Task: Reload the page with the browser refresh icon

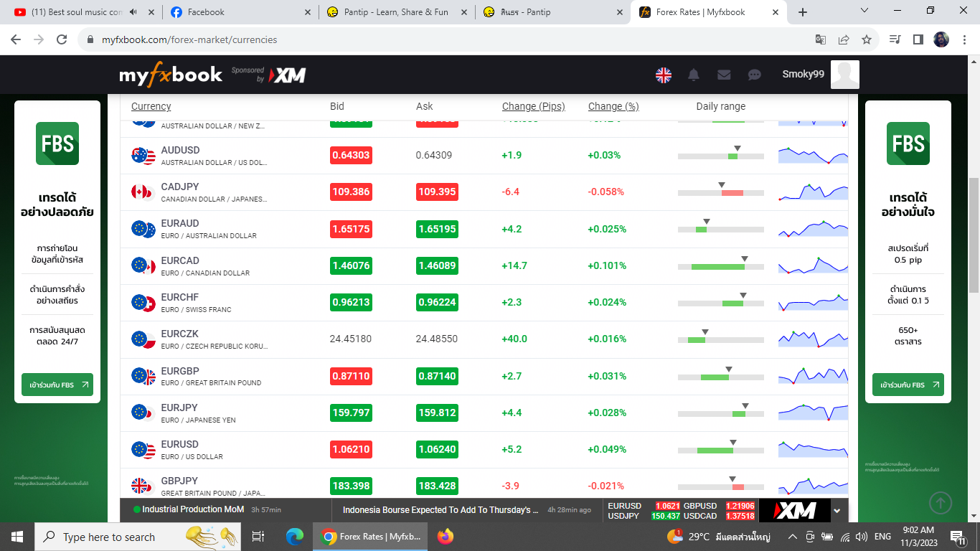Action: 62,39
